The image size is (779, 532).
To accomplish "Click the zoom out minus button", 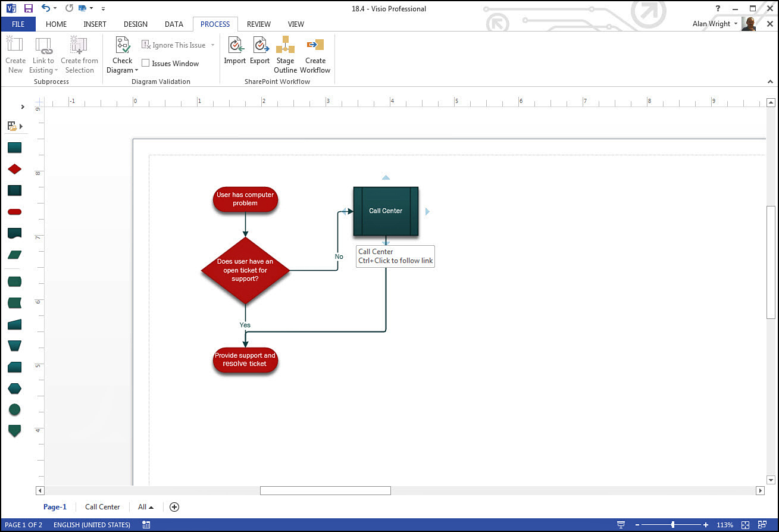I will point(637,525).
